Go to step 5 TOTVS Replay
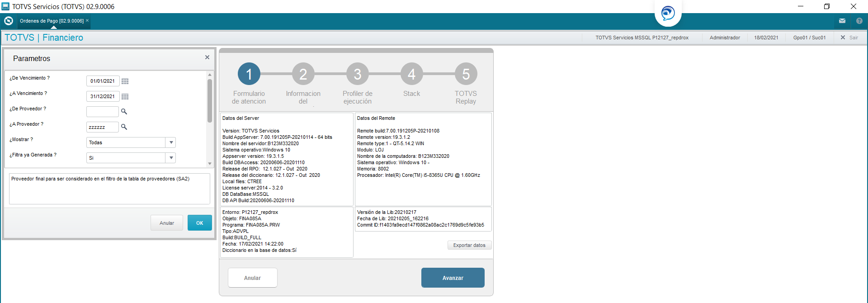Image resolution: width=868 pixels, height=303 pixels. click(x=466, y=74)
